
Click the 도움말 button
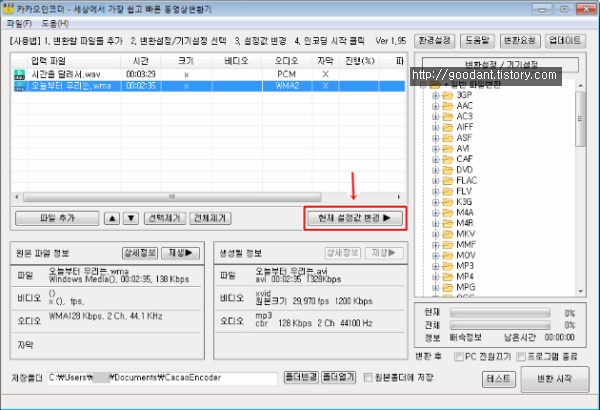pyautogui.click(x=478, y=41)
